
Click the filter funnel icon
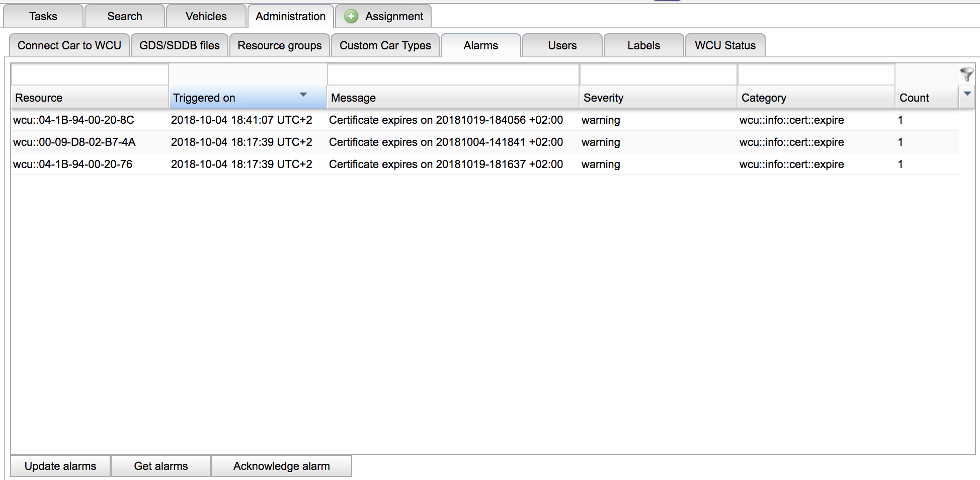point(966,74)
